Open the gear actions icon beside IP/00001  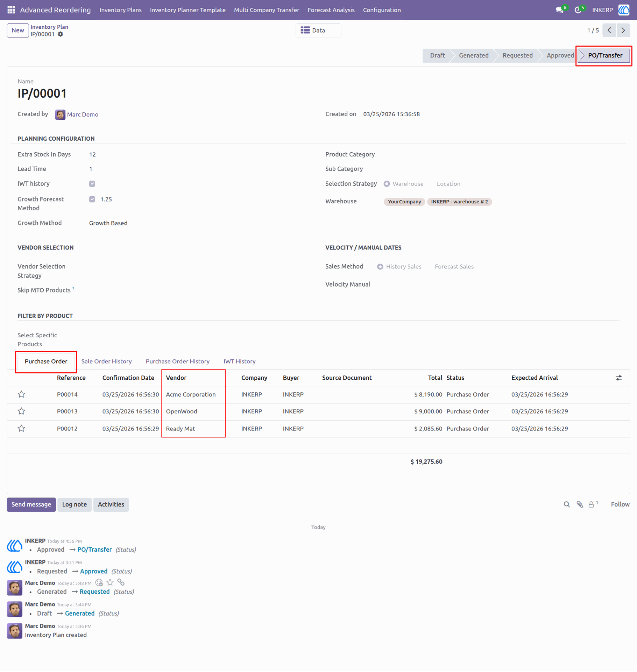pyautogui.click(x=61, y=34)
